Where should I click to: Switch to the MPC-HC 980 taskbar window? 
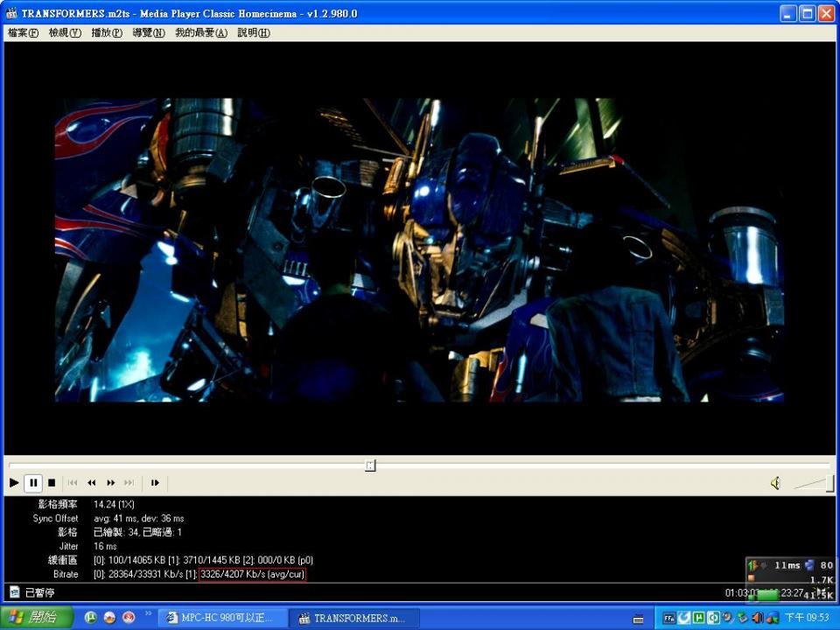(220, 618)
